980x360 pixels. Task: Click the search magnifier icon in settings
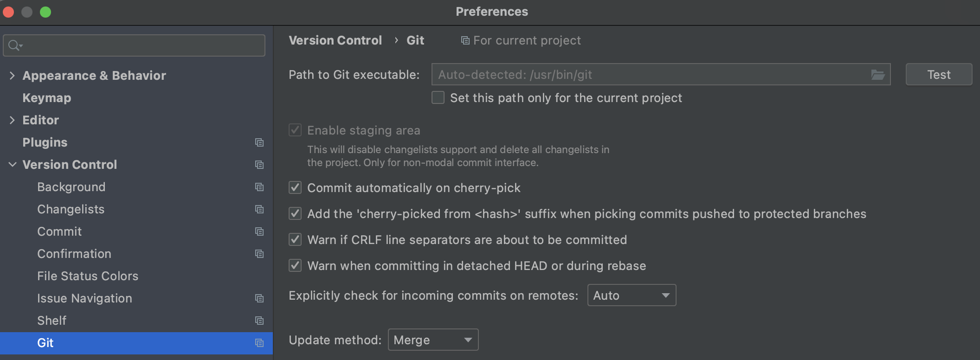[x=14, y=45]
